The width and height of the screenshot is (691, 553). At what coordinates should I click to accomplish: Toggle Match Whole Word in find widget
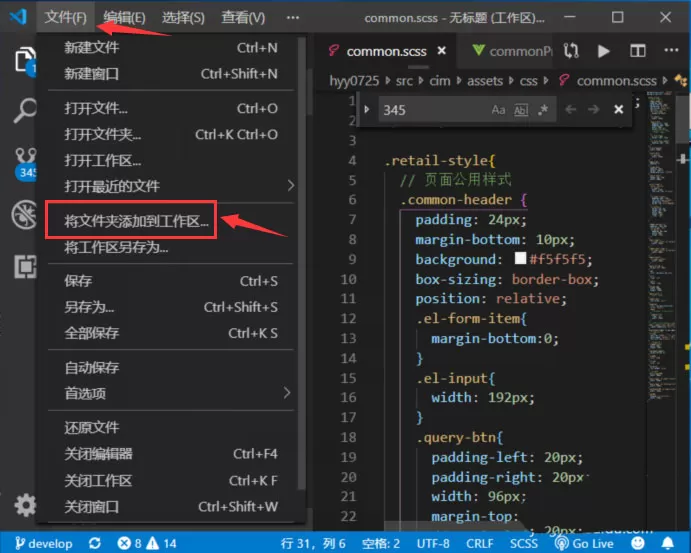point(520,110)
